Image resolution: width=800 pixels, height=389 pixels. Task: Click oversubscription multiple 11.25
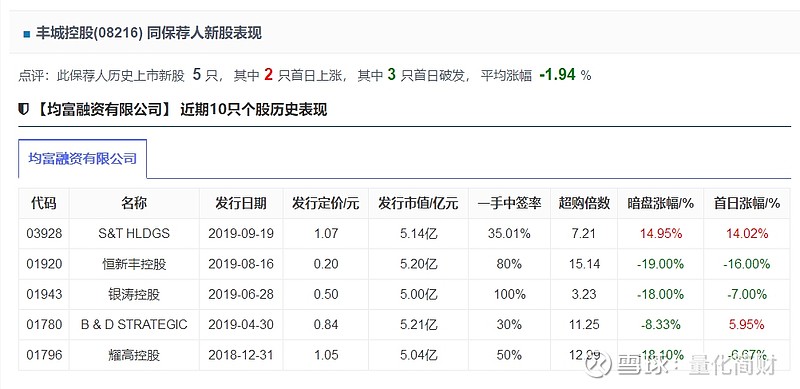pos(585,324)
